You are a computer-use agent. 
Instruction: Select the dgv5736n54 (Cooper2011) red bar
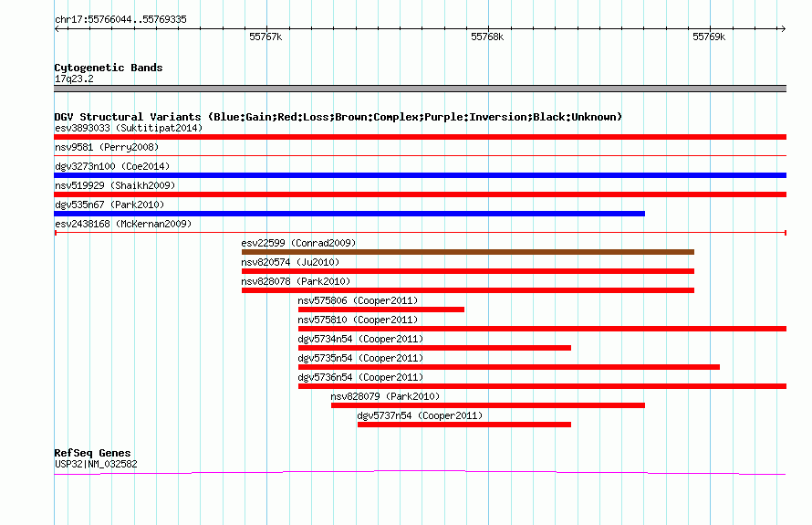point(542,386)
